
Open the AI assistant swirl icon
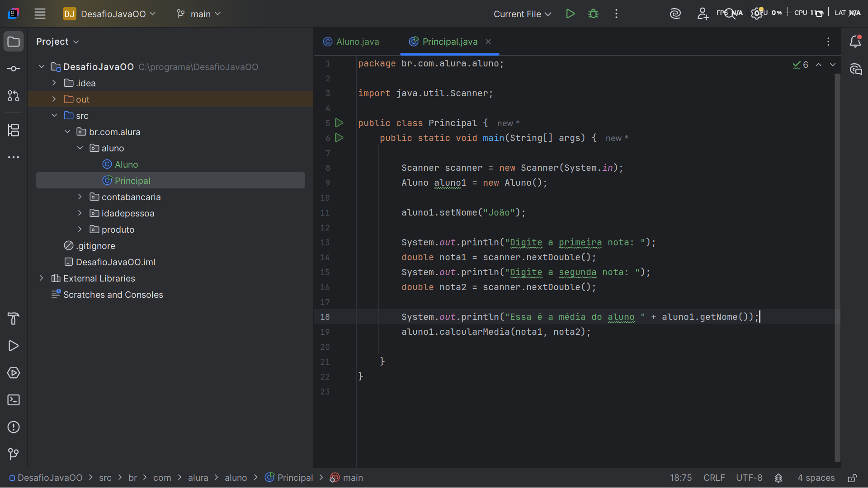(675, 14)
